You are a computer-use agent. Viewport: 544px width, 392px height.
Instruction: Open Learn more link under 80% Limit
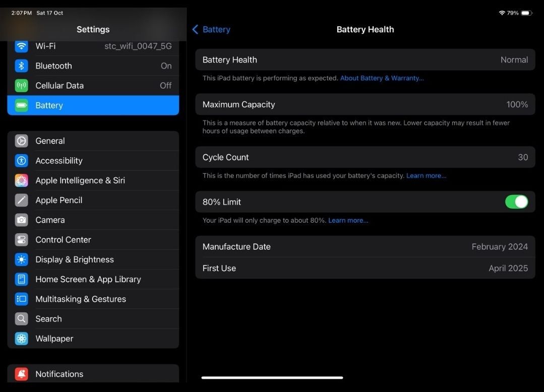click(x=348, y=220)
